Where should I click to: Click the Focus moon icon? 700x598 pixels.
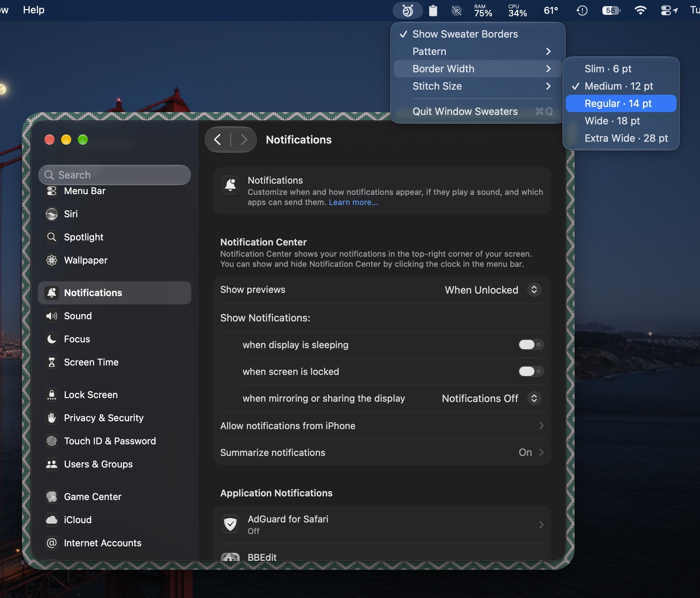click(x=52, y=339)
